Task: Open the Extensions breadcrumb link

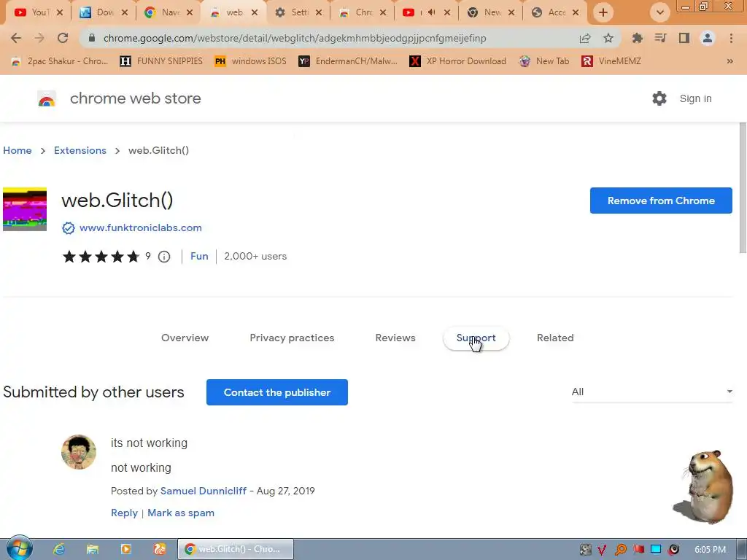Action: [x=80, y=150]
